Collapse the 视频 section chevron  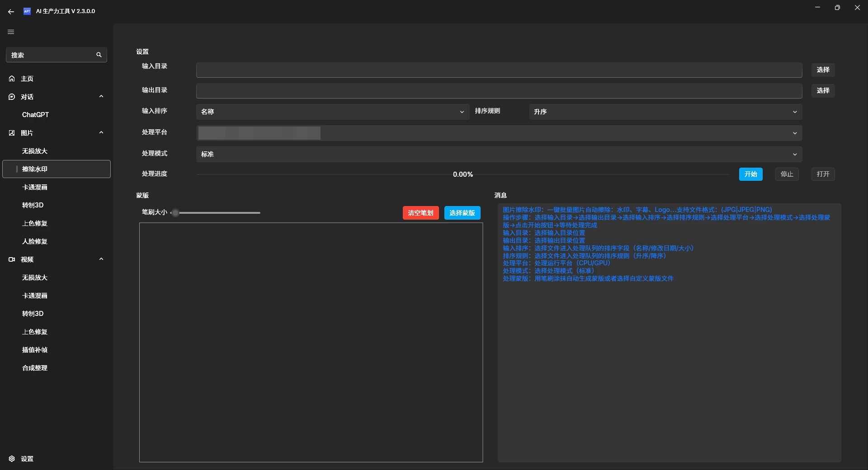[101, 259]
